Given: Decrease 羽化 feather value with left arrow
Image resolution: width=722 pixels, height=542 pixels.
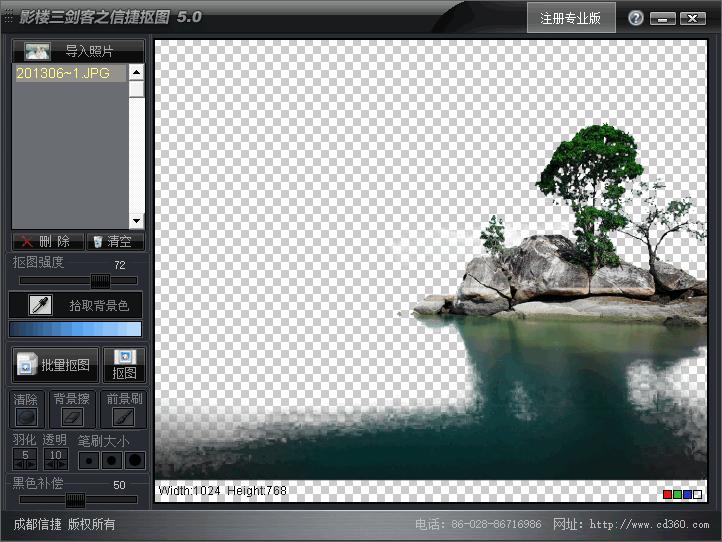Looking at the screenshot, I should (19, 464).
